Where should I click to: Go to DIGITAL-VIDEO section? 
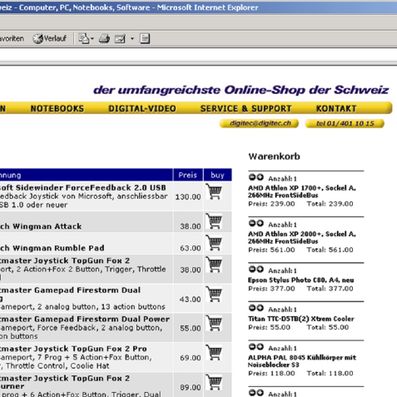(x=142, y=108)
